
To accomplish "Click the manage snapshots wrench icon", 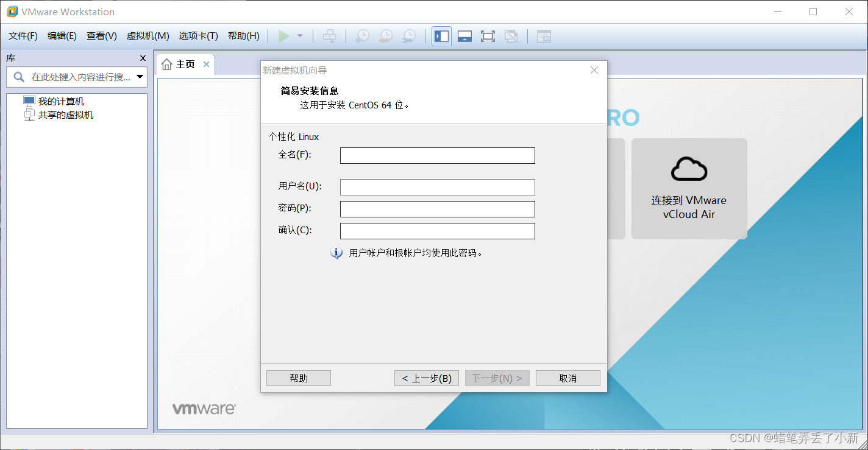I will (409, 37).
